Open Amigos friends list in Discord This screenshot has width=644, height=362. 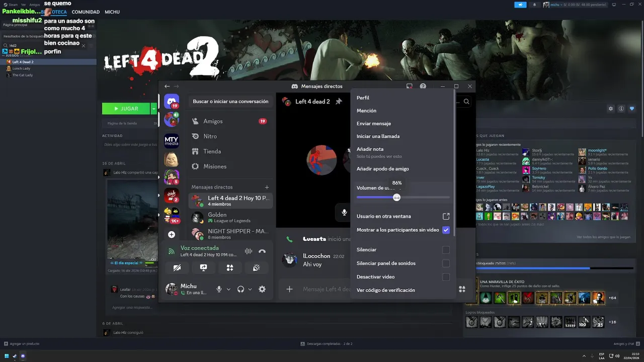click(x=229, y=121)
